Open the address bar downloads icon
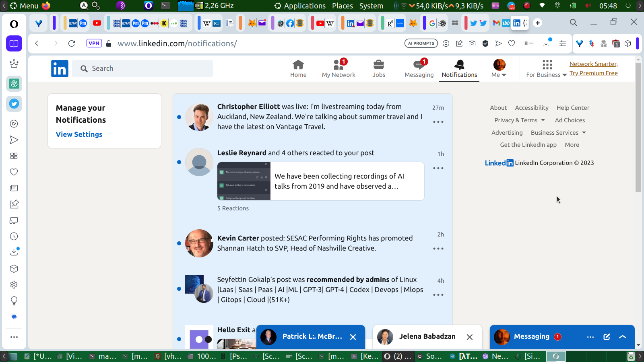 point(547,43)
